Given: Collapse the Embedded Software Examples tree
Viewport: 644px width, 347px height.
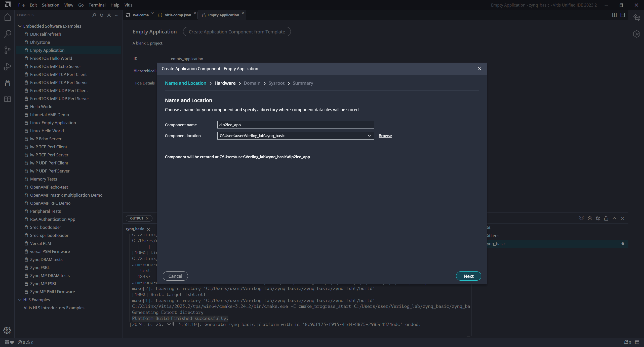Looking at the screenshot, I should (x=20, y=26).
